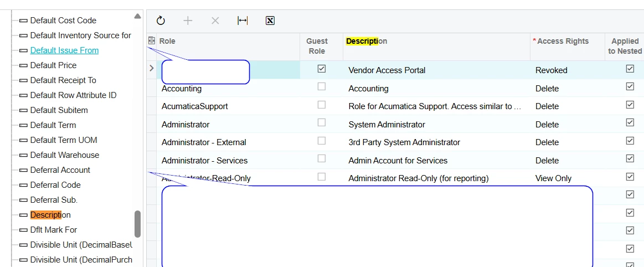The height and width of the screenshot is (267, 644).
Task: Click the Refresh toolbar icon
Action: [x=161, y=20]
